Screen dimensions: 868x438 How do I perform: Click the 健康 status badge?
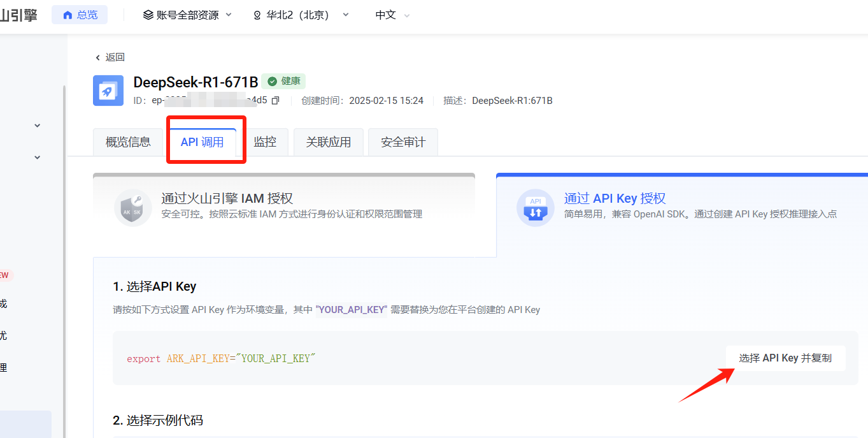tap(284, 81)
